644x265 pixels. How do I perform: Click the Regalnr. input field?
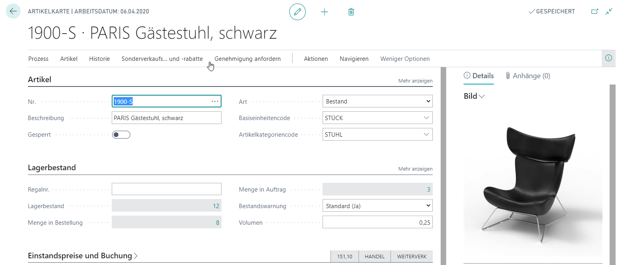(x=166, y=189)
